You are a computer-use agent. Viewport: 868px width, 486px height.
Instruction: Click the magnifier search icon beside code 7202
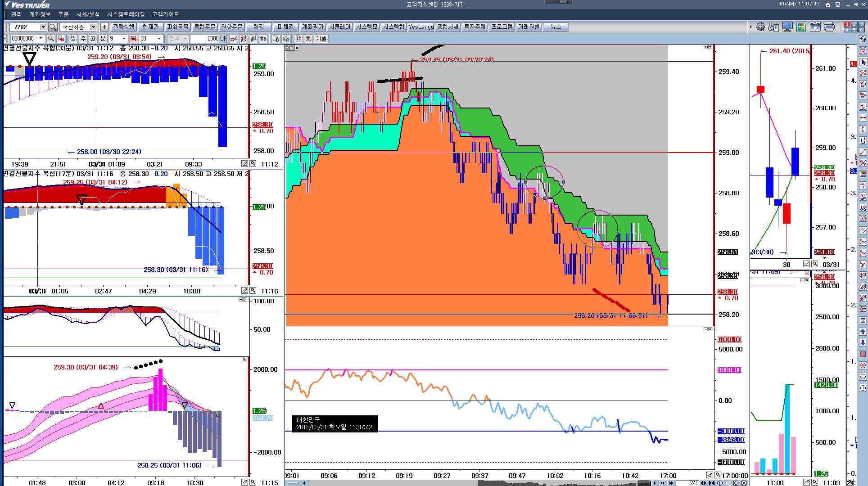pyautogui.click(x=53, y=27)
